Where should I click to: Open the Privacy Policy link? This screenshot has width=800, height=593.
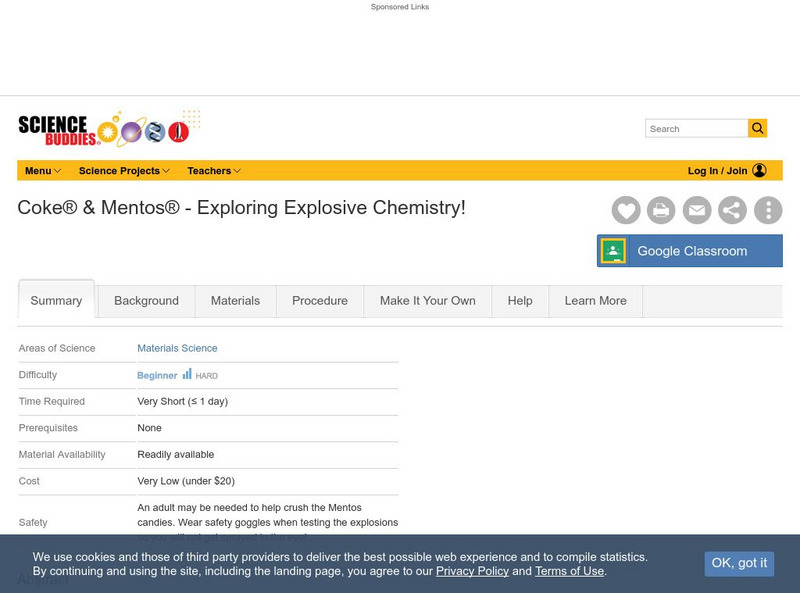471,571
